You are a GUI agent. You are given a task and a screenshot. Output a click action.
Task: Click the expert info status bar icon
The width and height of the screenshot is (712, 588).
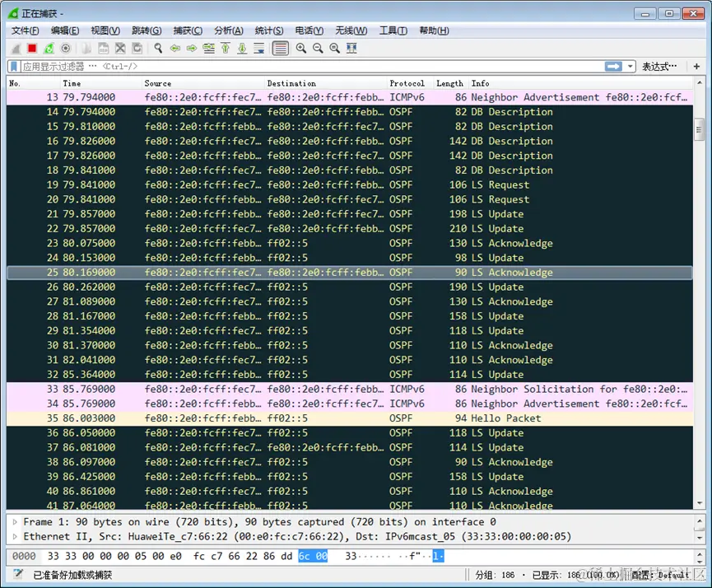pos(18,574)
